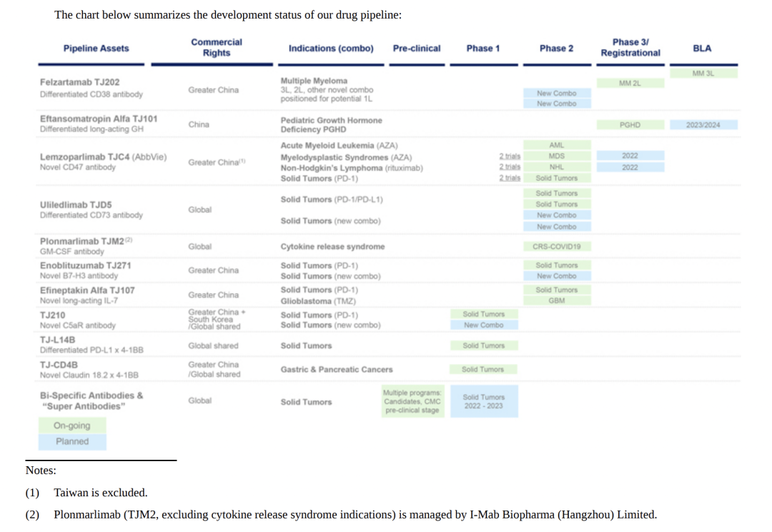
Task: Click the BLA column header
Action: (702, 49)
